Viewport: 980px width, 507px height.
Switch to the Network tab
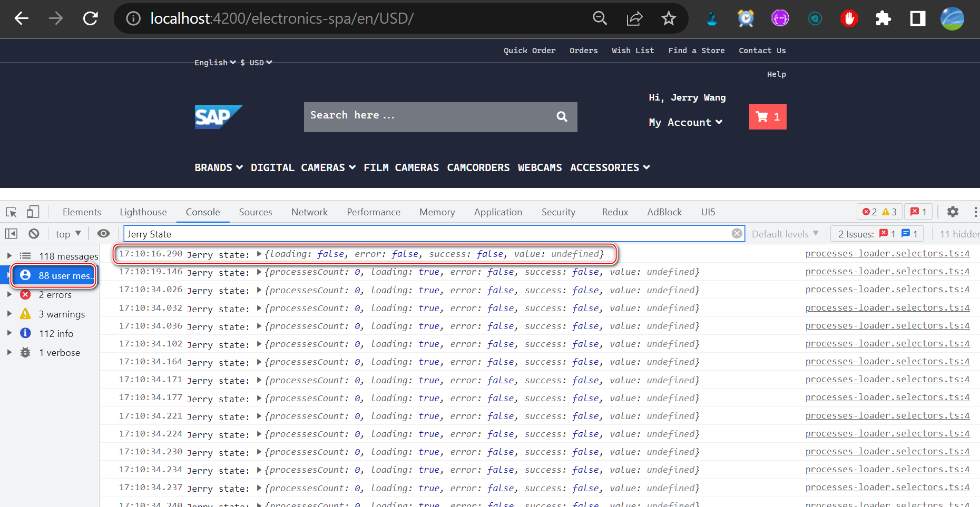309,212
